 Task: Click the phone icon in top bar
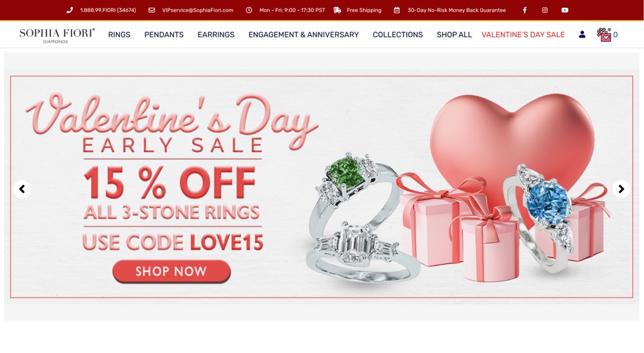coord(70,10)
